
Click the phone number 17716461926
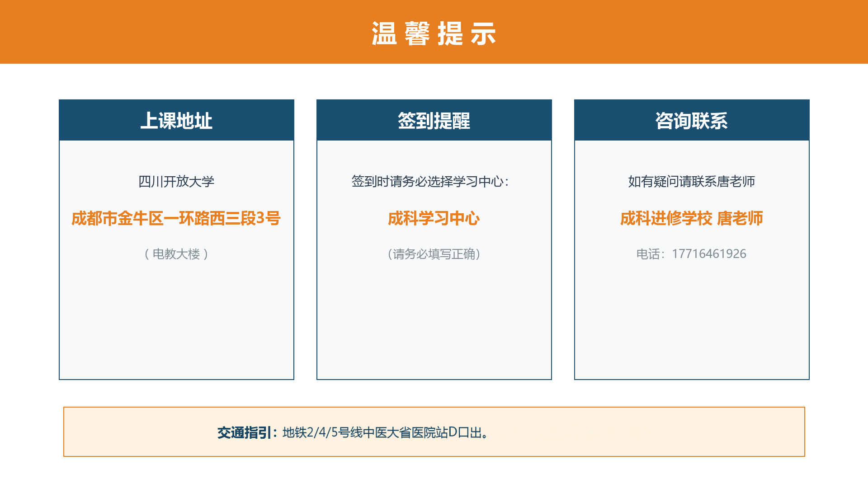[x=709, y=254]
